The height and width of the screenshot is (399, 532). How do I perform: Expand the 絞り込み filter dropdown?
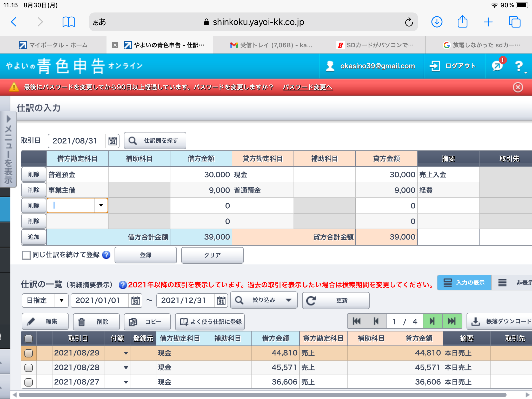tap(264, 300)
